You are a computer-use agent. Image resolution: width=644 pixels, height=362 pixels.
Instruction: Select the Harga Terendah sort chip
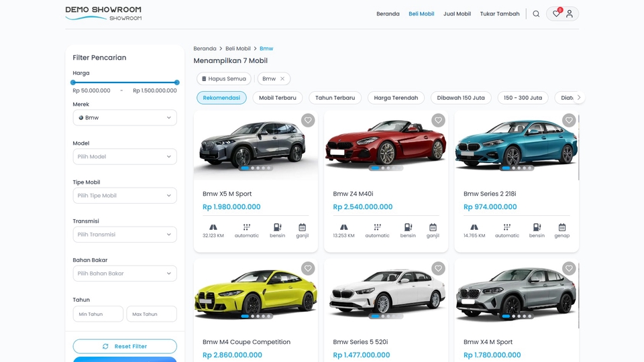point(396,98)
